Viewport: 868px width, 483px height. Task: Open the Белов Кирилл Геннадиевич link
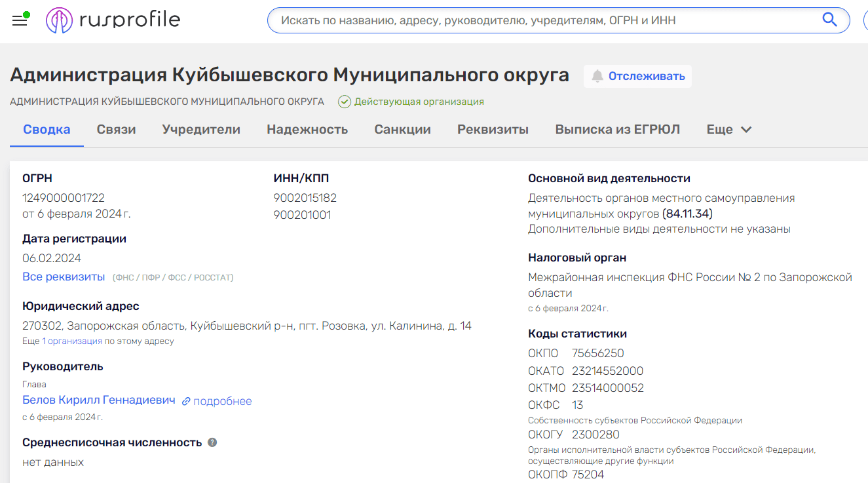tap(99, 400)
